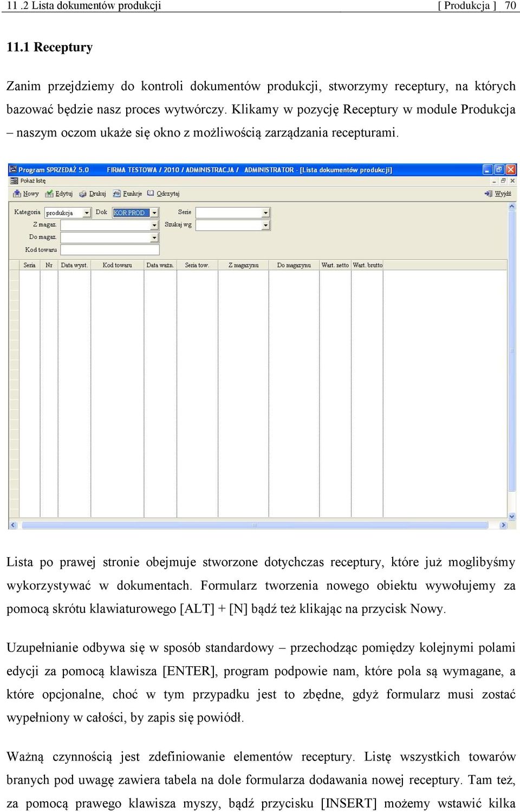This screenshot has width=520, height=812.
Task: Click the Nowy toolbar button
Action: click(x=26, y=194)
